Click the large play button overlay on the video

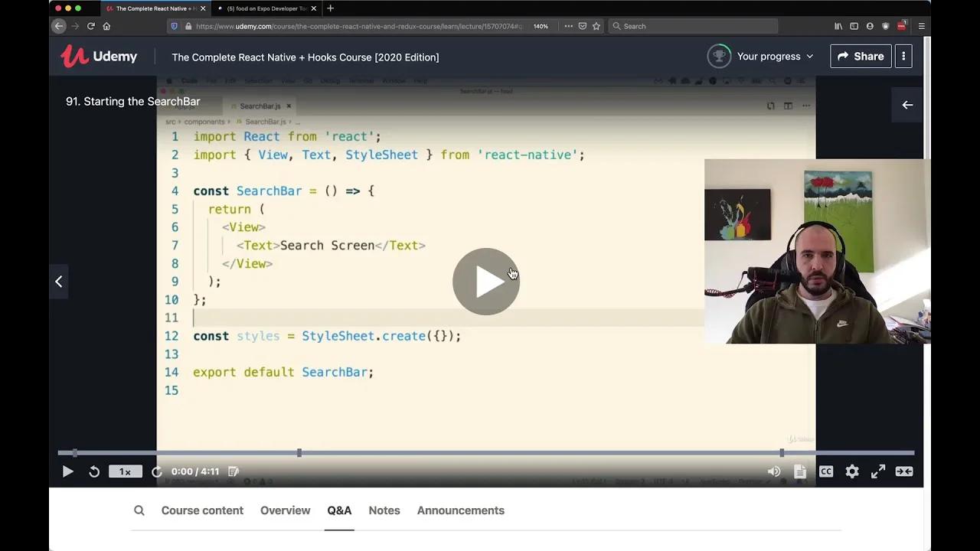pyautogui.click(x=485, y=281)
